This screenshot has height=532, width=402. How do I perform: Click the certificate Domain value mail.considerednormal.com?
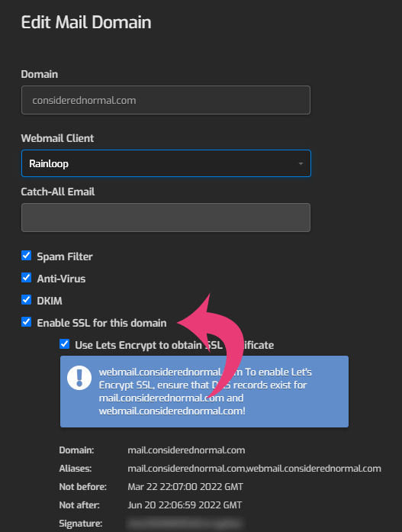[186, 450]
